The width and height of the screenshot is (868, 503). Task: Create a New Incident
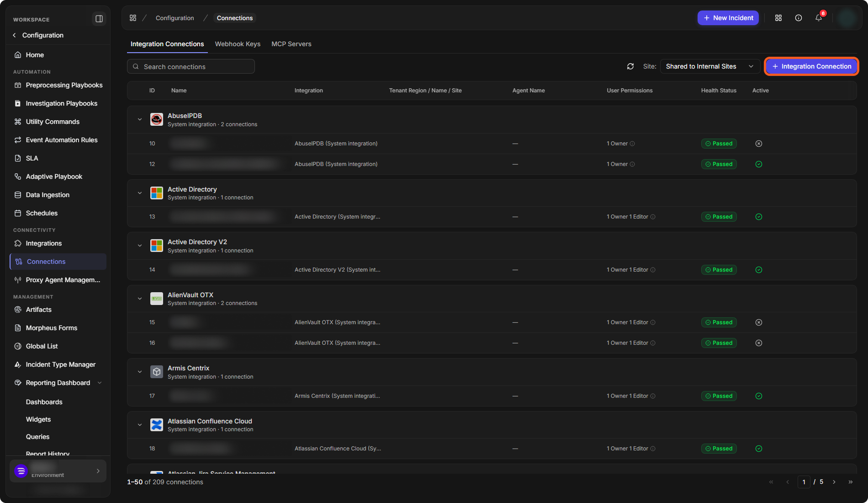(728, 18)
